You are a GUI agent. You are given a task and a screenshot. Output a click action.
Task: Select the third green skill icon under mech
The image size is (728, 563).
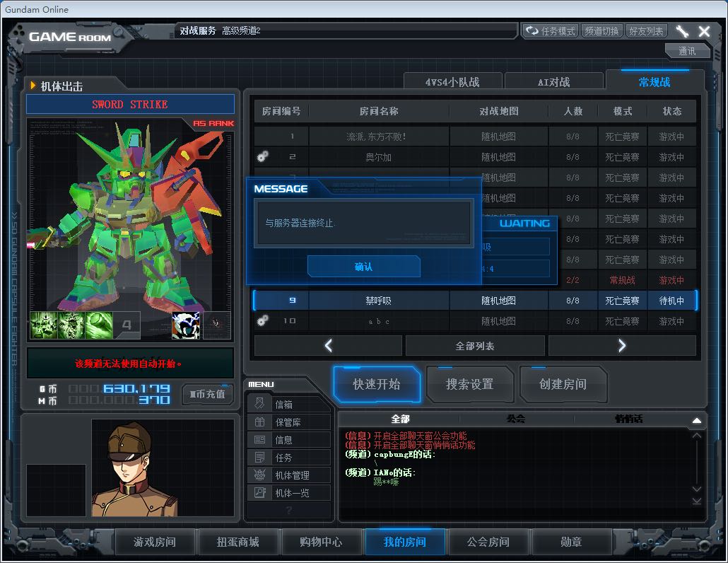click(x=99, y=325)
